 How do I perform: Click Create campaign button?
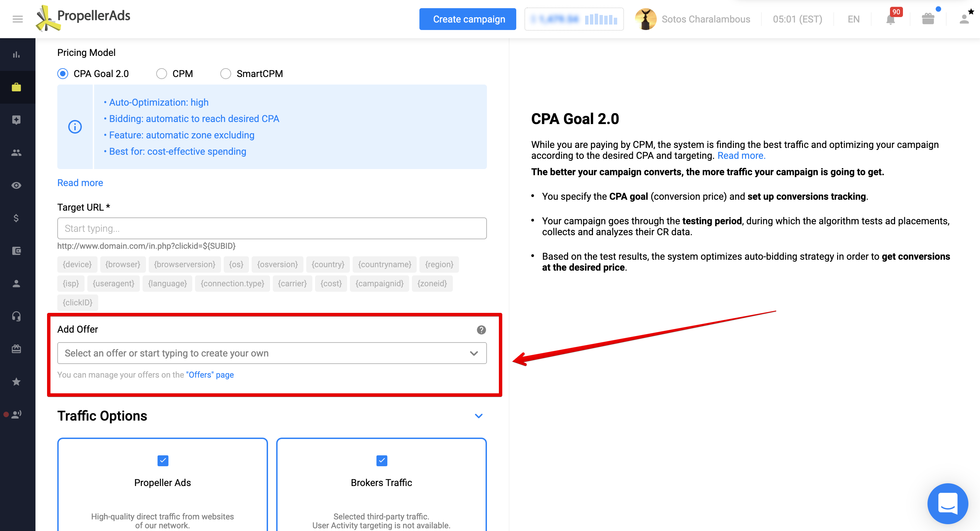tap(469, 19)
